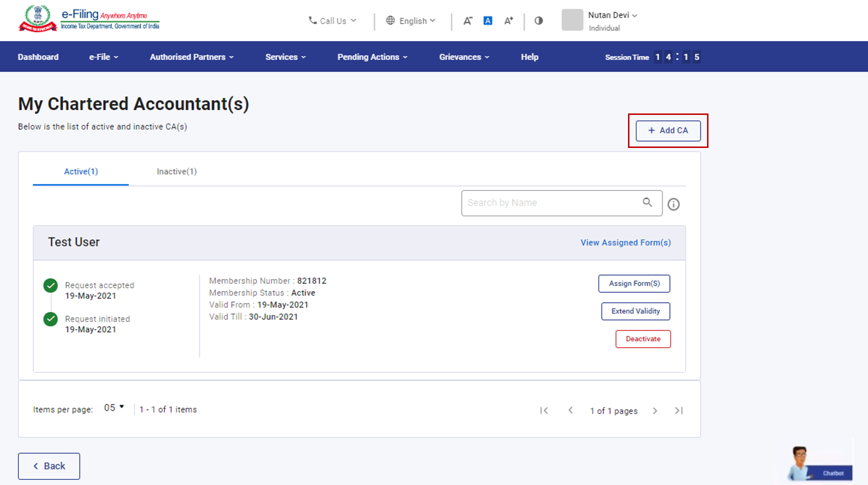Click the red Deactivate button

click(643, 339)
